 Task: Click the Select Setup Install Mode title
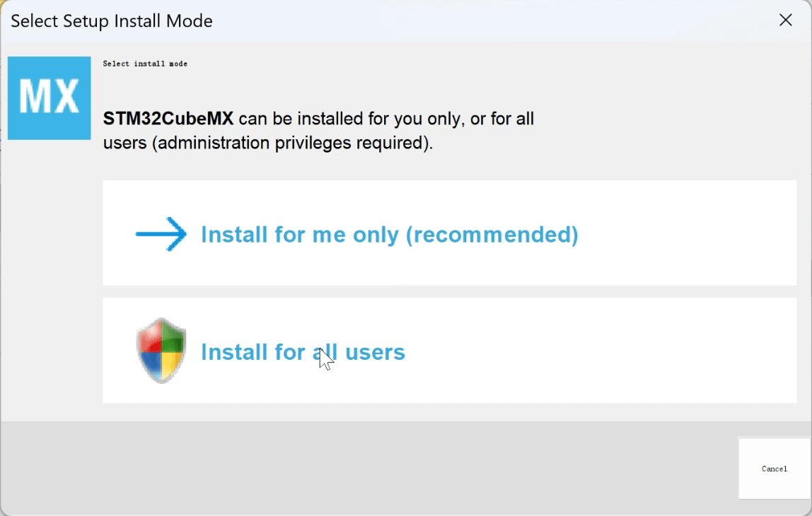point(112,21)
